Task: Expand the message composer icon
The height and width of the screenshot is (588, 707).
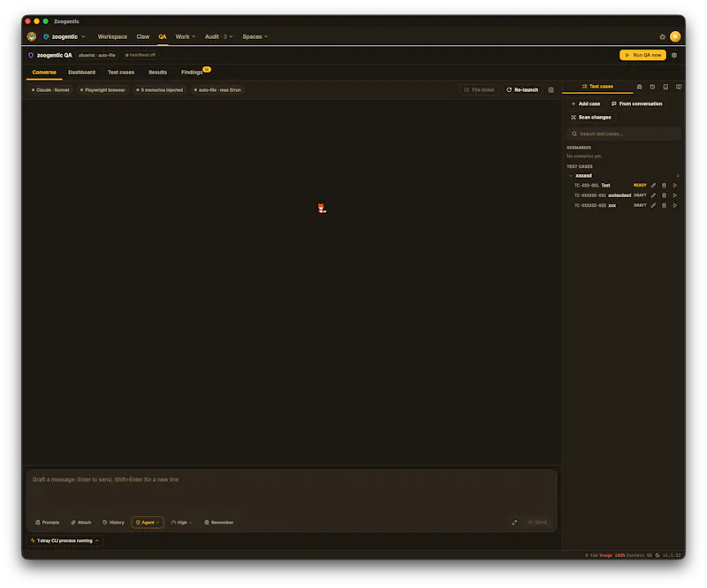Action: [514, 523]
